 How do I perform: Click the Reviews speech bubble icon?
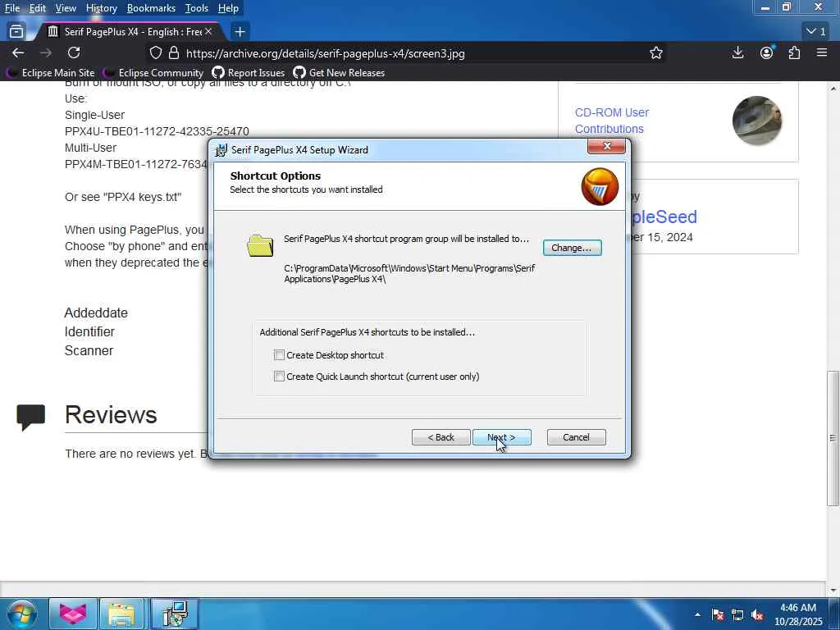[x=30, y=418]
